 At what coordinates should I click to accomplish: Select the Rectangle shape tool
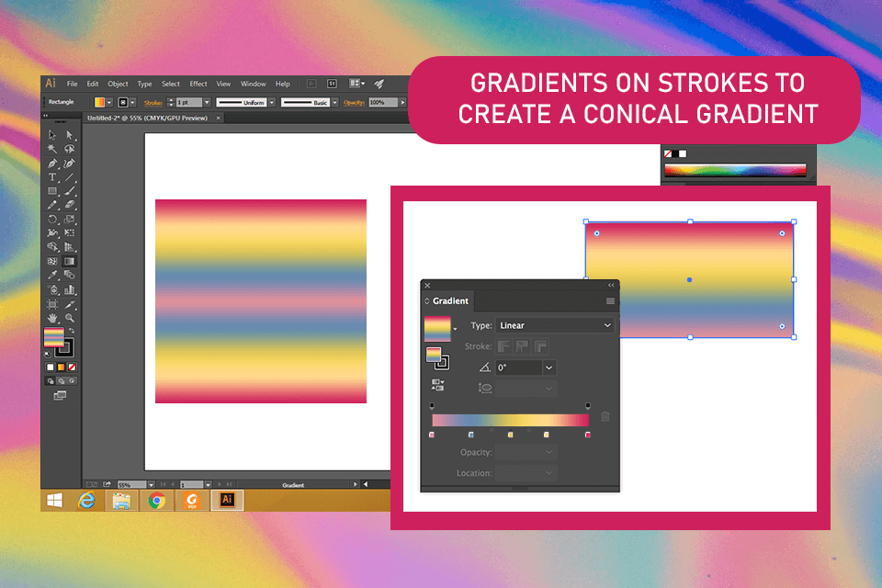click(52, 191)
